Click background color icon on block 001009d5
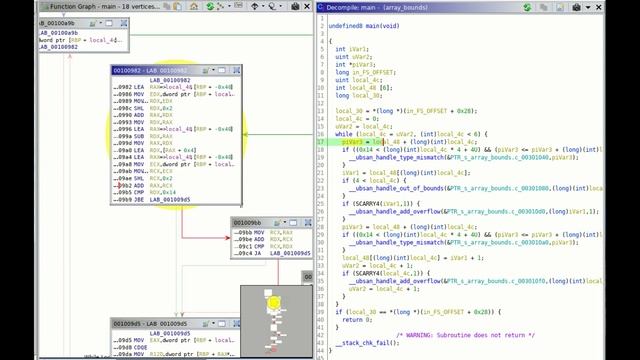The height and width of the screenshot is (360, 640). click(206, 324)
